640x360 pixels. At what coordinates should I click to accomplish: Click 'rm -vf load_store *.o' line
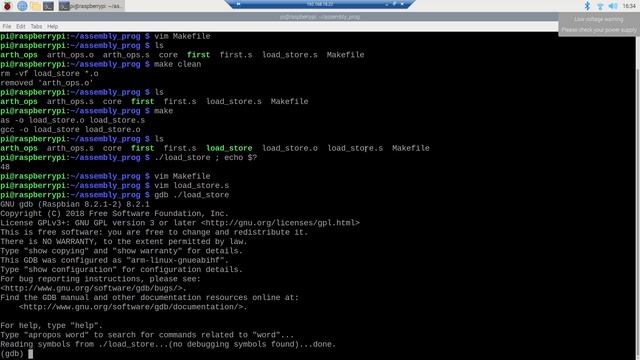click(49, 73)
